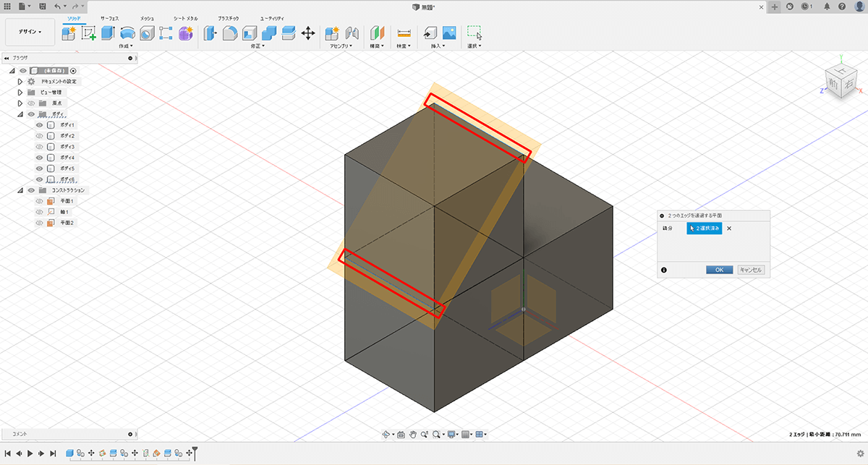
Task: Clear the selected edges with the X
Action: (729, 229)
